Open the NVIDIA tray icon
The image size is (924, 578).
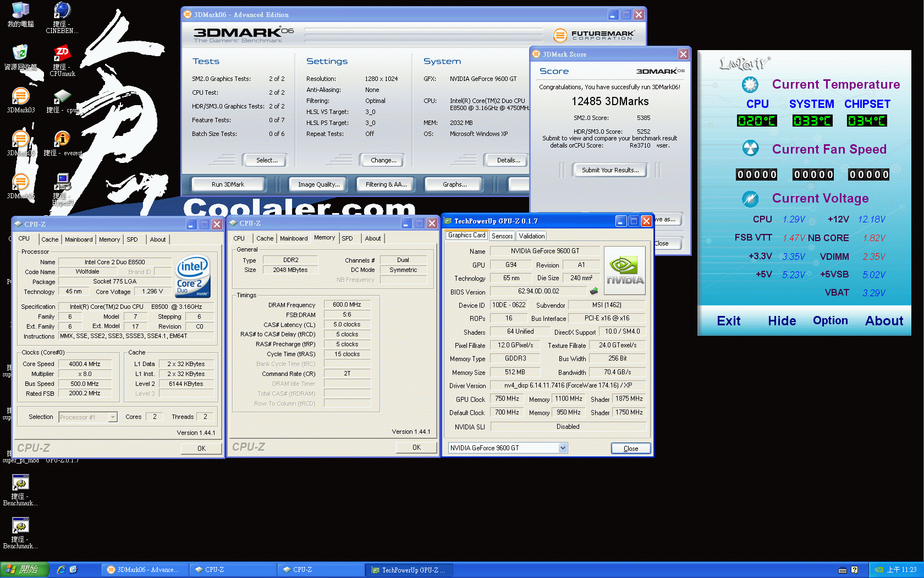pos(879,570)
